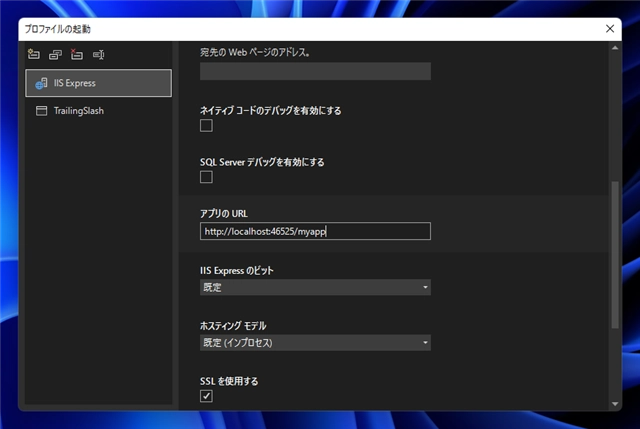Enable native code debugging checkbox
This screenshot has height=429, width=640.
206,125
